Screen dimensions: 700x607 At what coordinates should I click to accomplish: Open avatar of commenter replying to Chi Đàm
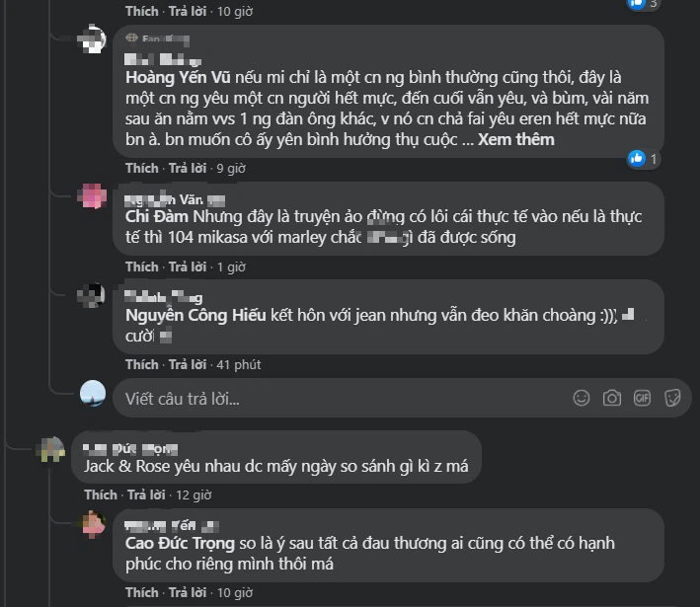point(93,195)
